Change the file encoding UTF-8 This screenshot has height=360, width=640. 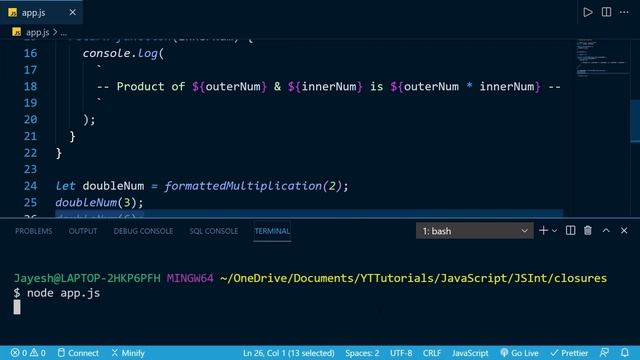click(x=401, y=353)
